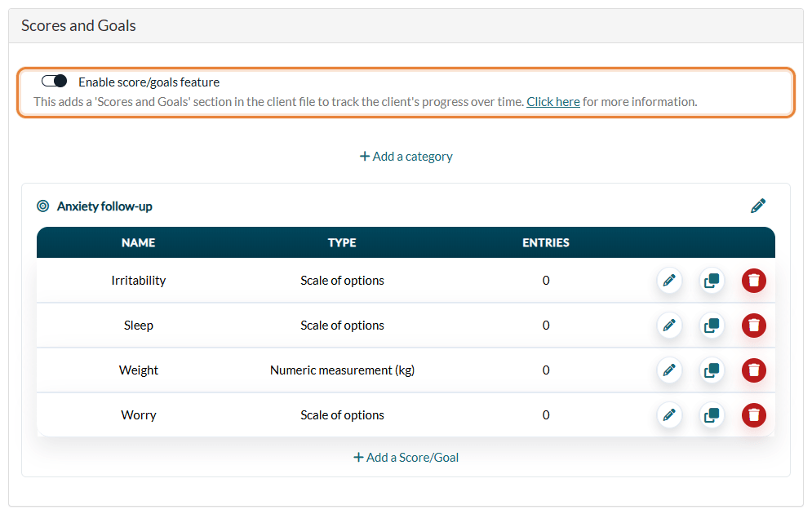812x514 pixels.
Task: Duplicate the Worry score
Action: tap(712, 415)
